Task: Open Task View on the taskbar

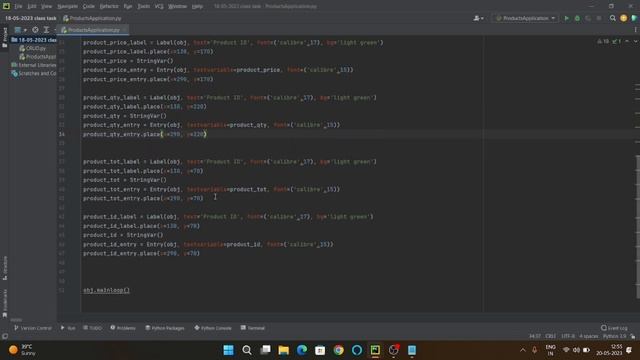Action: click(265, 350)
